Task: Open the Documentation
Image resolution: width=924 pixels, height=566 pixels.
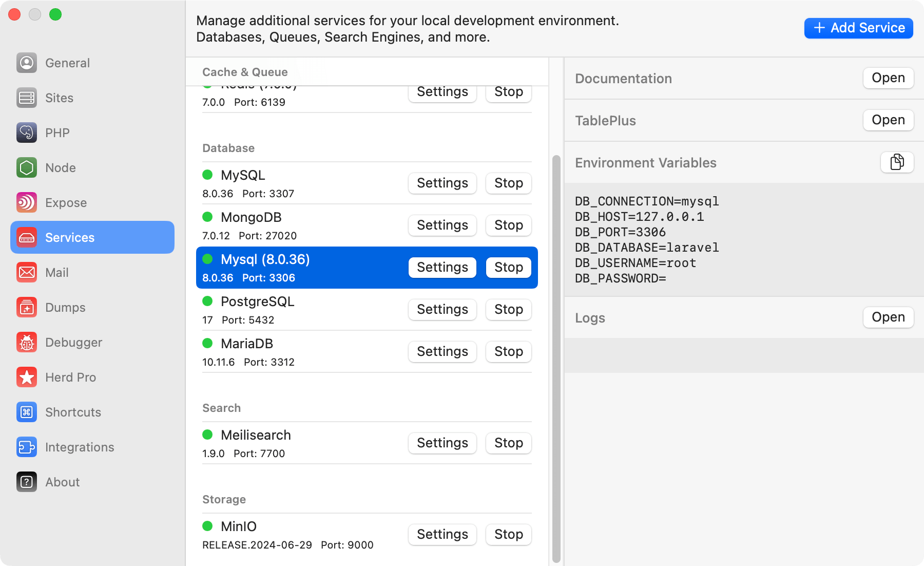Action: pyautogui.click(x=888, y=78)
